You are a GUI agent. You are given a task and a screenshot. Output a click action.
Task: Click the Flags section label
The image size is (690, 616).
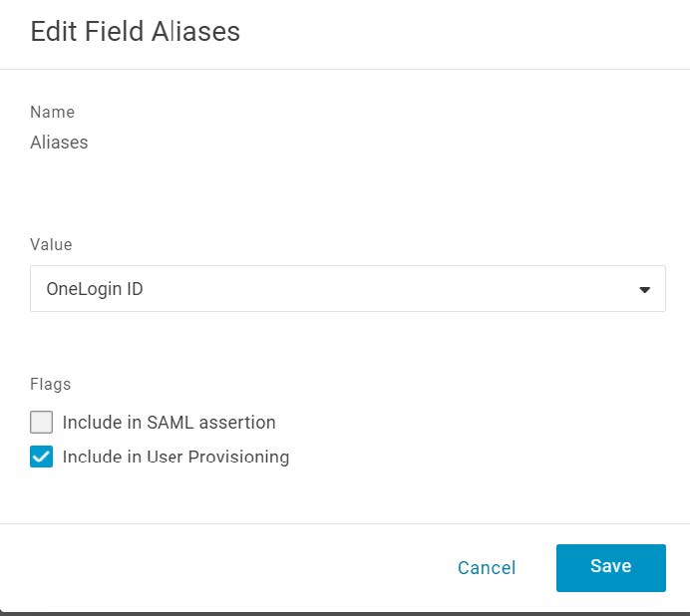coord(50,384)
